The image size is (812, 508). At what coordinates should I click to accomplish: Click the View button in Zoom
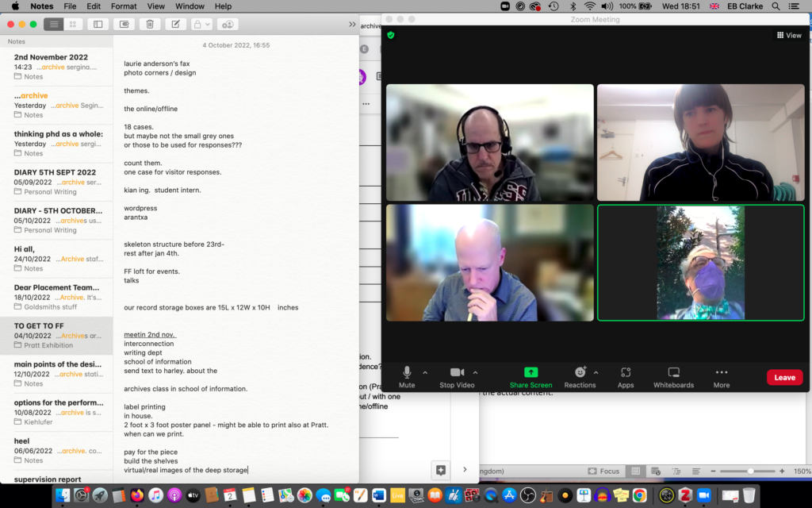point(789,36)
